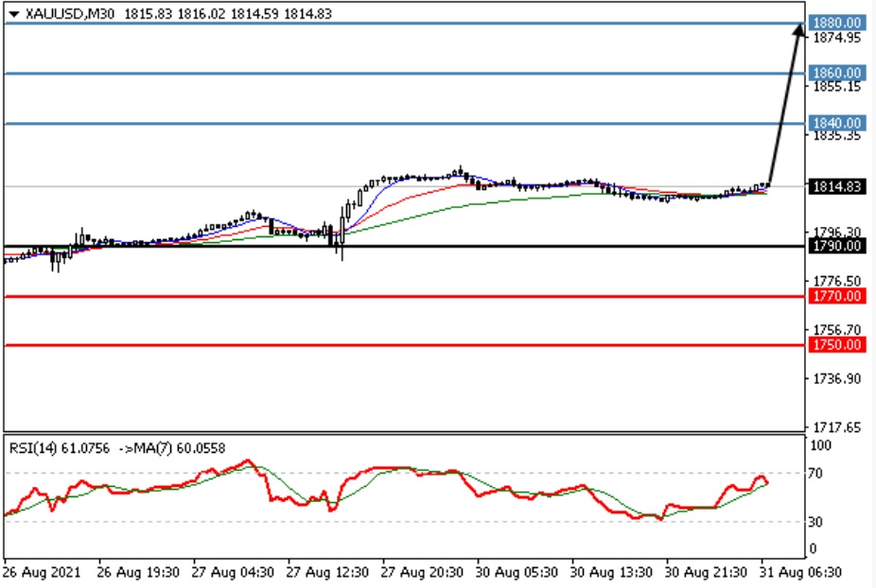Click the 1874.95 price scale value

point(837,38)
